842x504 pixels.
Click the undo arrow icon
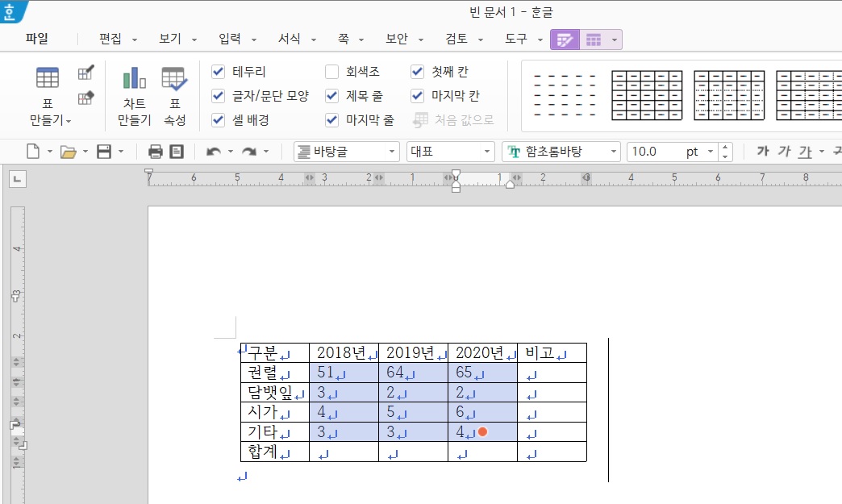point(213,152)
